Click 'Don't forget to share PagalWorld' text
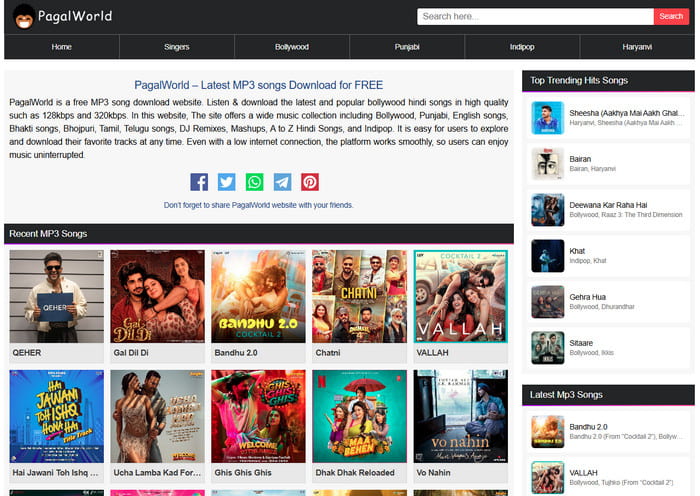The height and width of the screenshot is (496, 700). (258, 205)
